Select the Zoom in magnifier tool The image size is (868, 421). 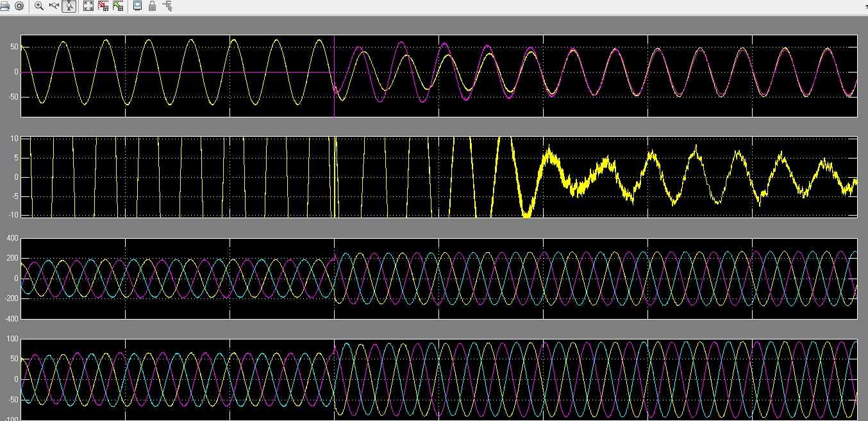[39, 6]
